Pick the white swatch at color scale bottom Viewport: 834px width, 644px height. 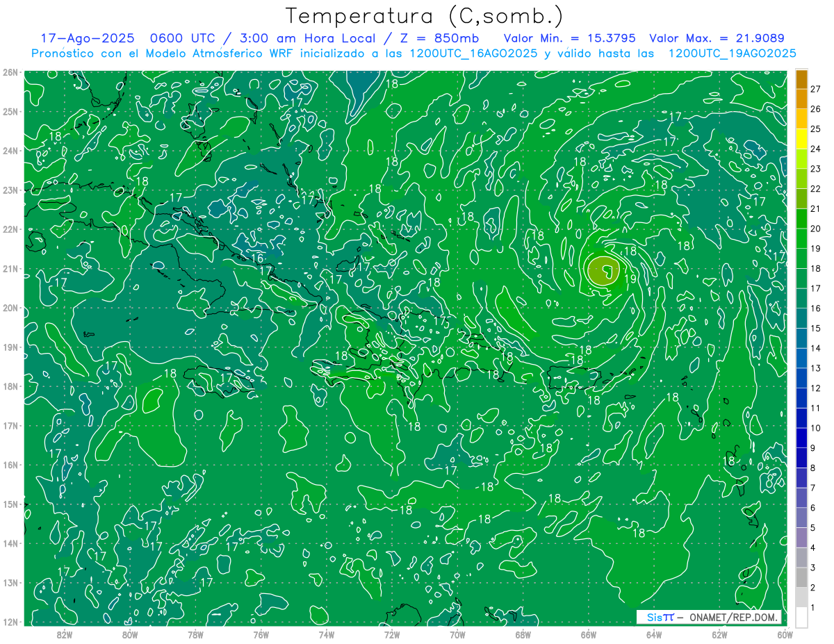coord(801,617)
